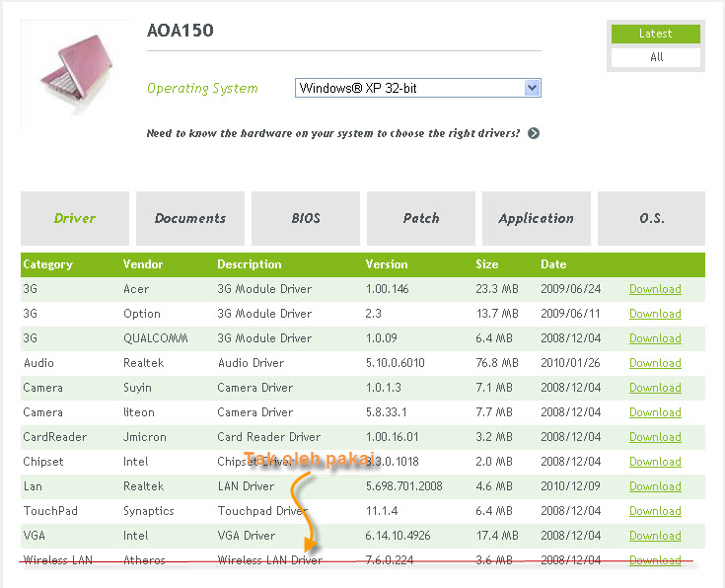Screen dimensions: 725x588
Task: Download the Jmicron Card Reader Driver
Action: pos(655,437)
